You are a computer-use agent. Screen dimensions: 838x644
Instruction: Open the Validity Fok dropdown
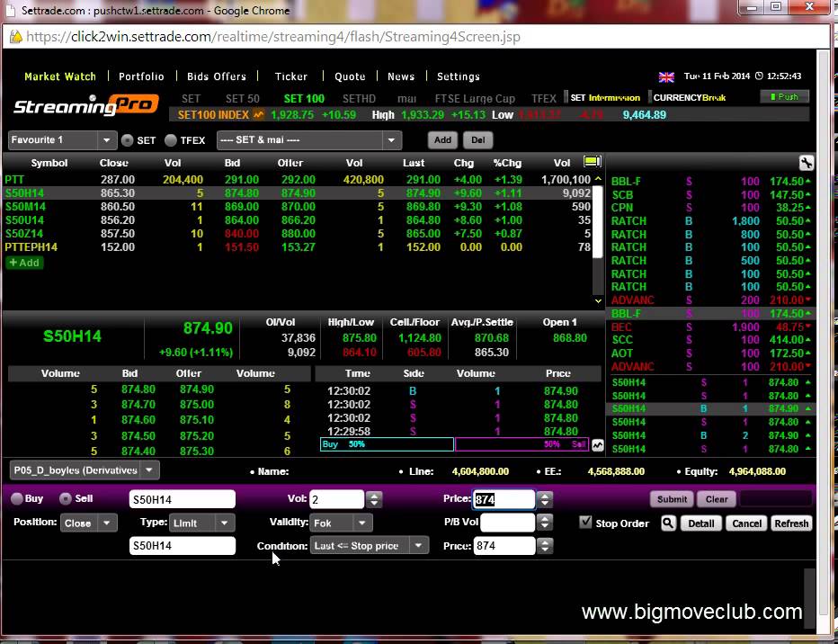click(341, 523)
